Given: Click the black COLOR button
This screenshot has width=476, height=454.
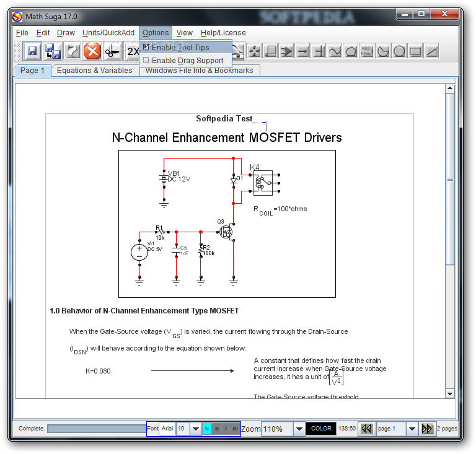Looking at the screenshot, I should click(321, 429).
